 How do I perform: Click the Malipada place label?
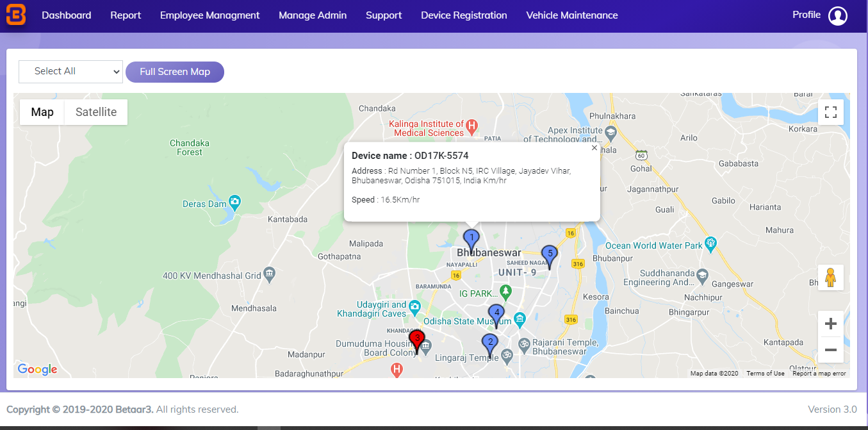pos(366,244)
